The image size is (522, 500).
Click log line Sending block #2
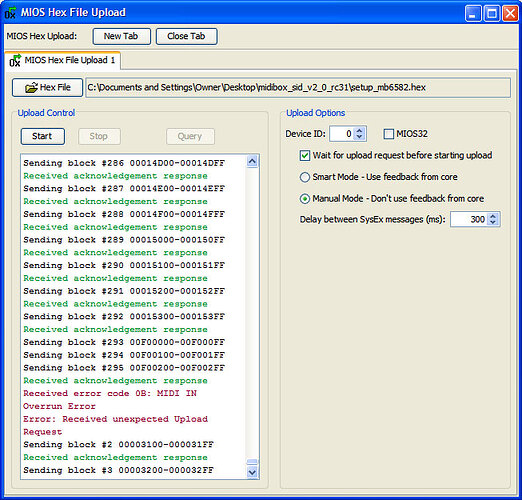click(x=118, y=445)
